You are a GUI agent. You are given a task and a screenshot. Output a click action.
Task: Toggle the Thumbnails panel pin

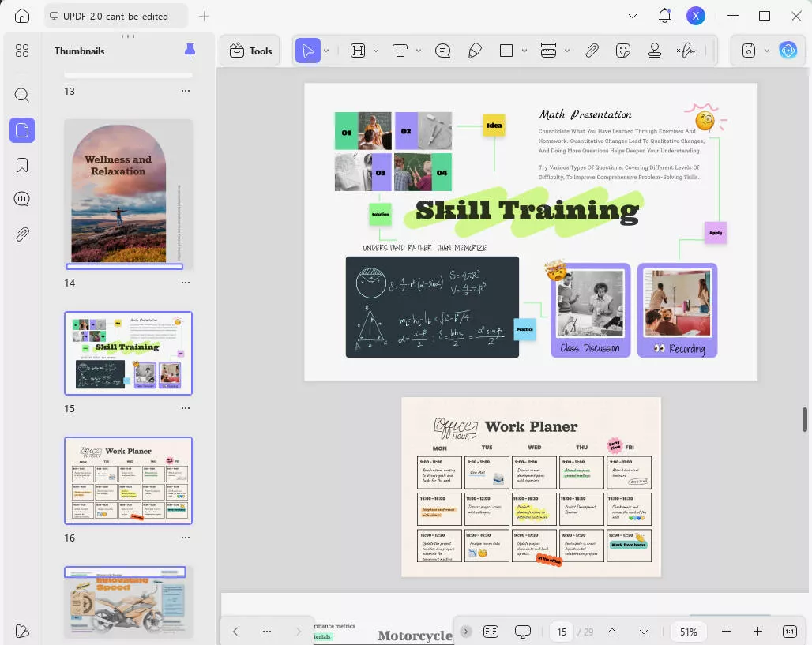pos(190,51)
